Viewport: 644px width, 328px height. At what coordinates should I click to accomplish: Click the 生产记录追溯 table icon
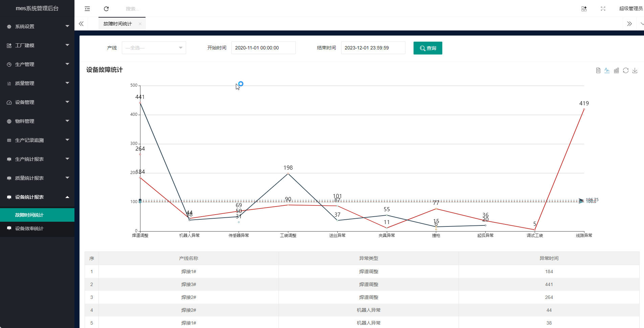(9, 140)
